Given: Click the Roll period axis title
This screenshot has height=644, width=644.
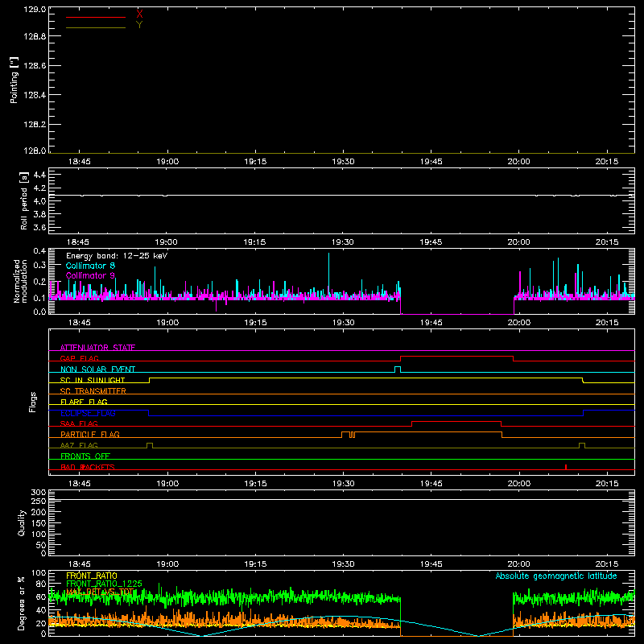Looking at the screenshot, I should click(x=24, y=200).
